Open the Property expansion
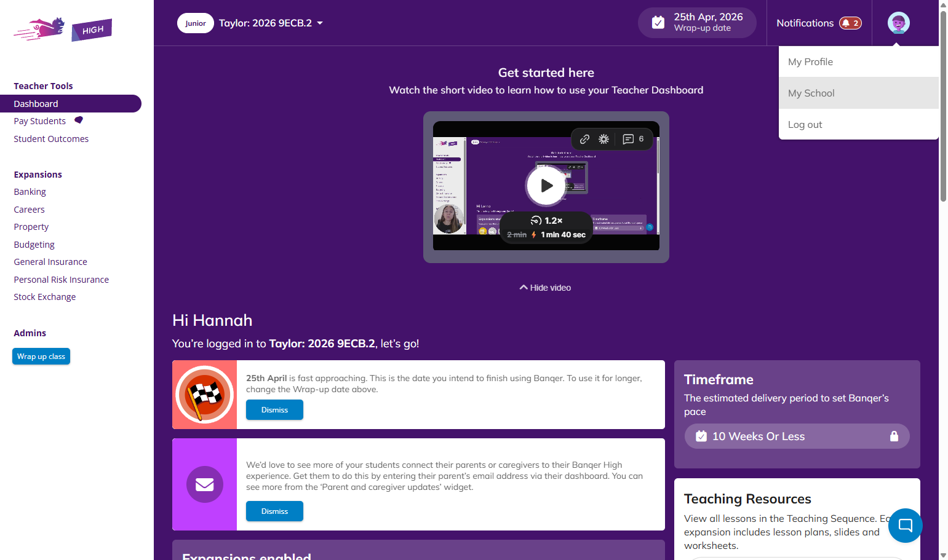Image resolution: width=948 pixels, height=560 pixels. (x=31, y=227)
